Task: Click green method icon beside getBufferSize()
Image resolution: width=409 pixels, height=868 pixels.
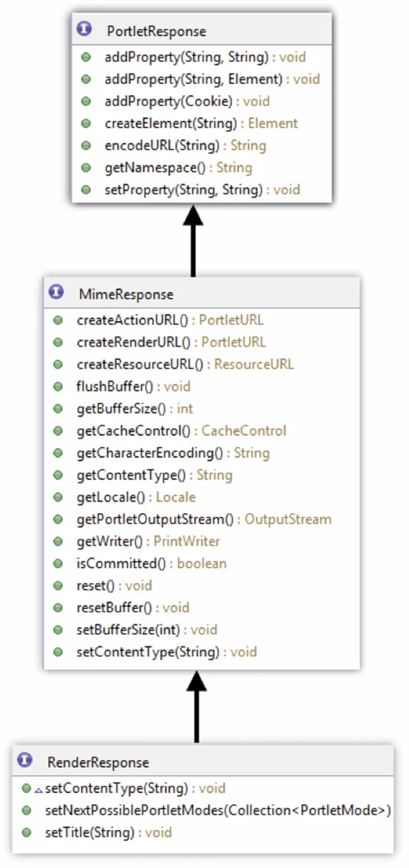Action: [x=58, y=409]
